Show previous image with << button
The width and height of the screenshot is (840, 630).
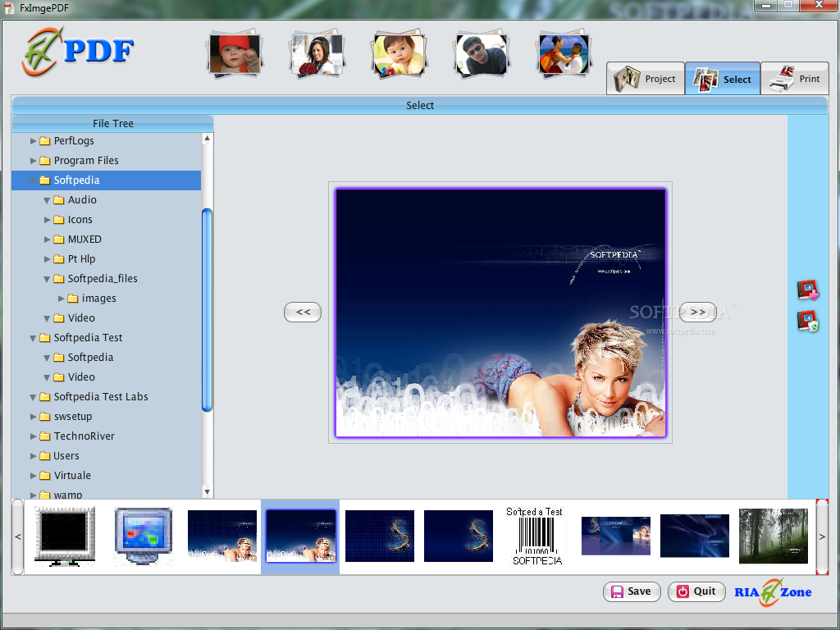(x=303, y=312)
